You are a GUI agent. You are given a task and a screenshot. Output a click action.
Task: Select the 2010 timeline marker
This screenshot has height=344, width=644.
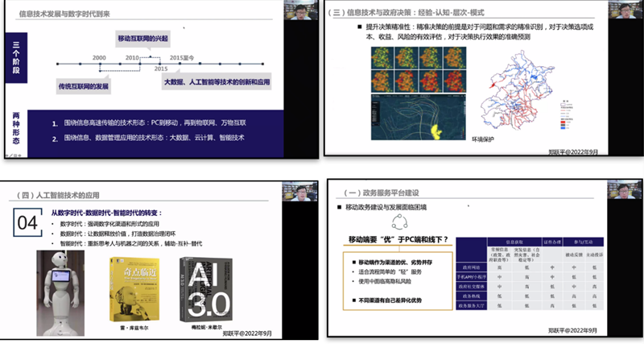tap(133, 59)
